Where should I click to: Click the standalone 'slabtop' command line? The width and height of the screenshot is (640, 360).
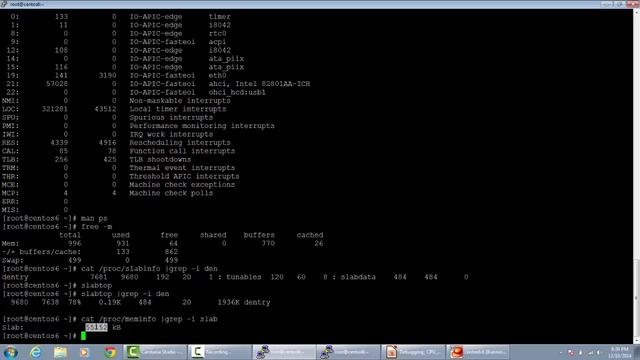tap(96, 286)
